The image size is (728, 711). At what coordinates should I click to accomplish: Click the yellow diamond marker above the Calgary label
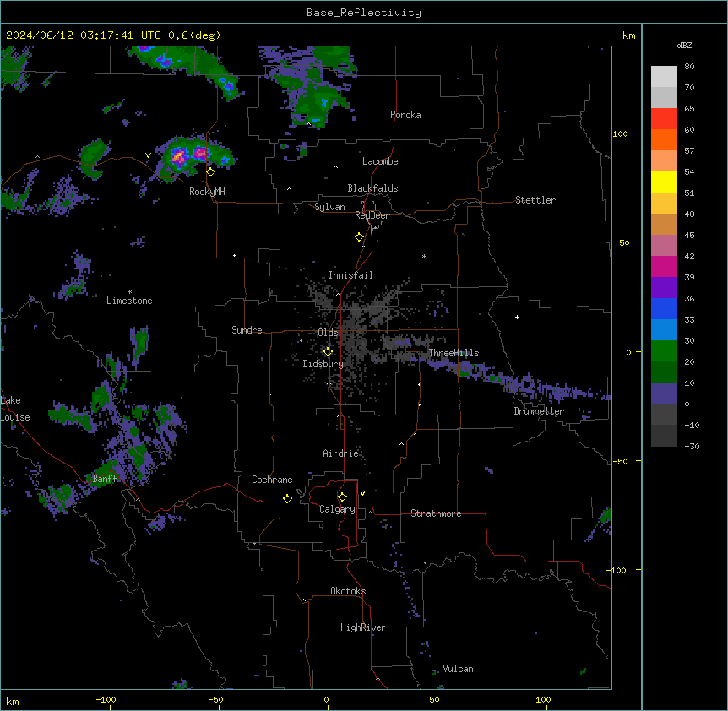click(342, 497)
